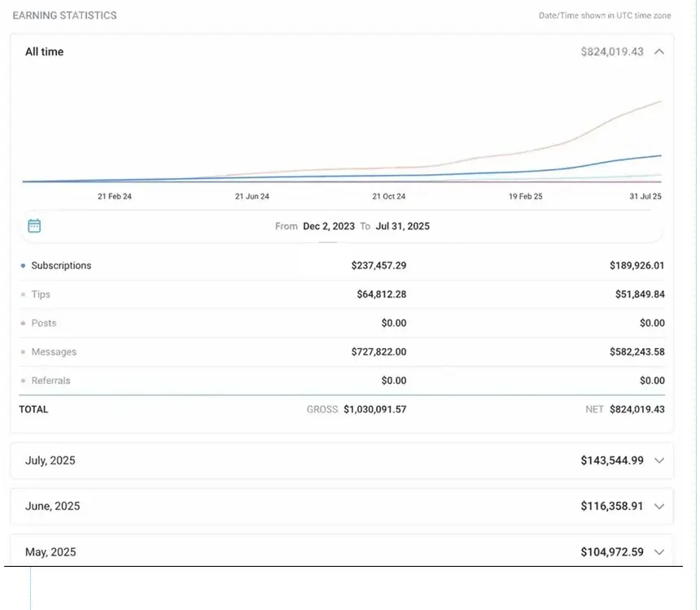The image size is (700, 610).
Task: Click the 21 Oct 24 axis marker
Action: pos(388,197)
